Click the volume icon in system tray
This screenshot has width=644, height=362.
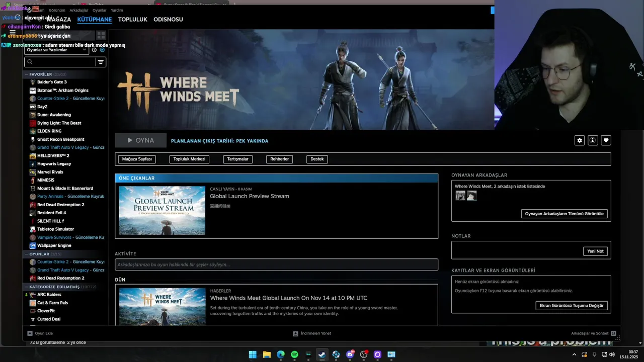612,354
